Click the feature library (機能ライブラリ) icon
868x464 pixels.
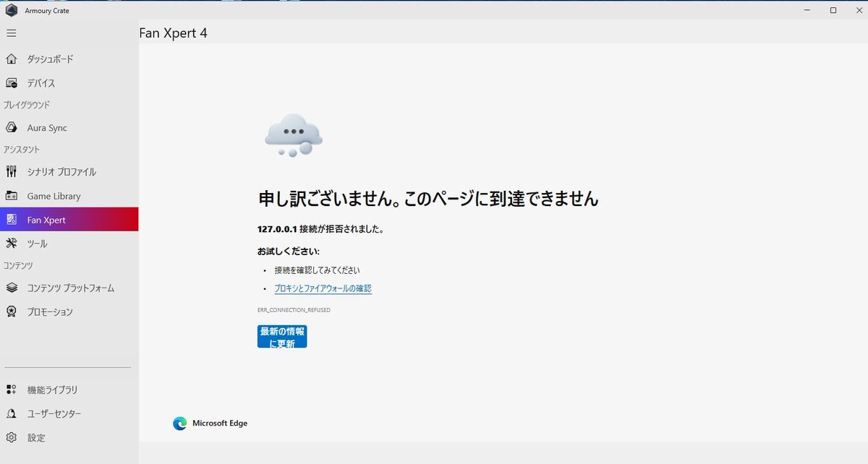pyautogui.click(x=12, y=390)
